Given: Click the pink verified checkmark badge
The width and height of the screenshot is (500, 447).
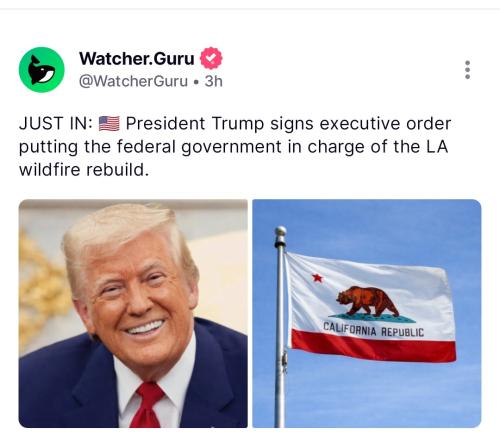Looking at the screenshot, I should pyautogui.click(x=211, y=58).
